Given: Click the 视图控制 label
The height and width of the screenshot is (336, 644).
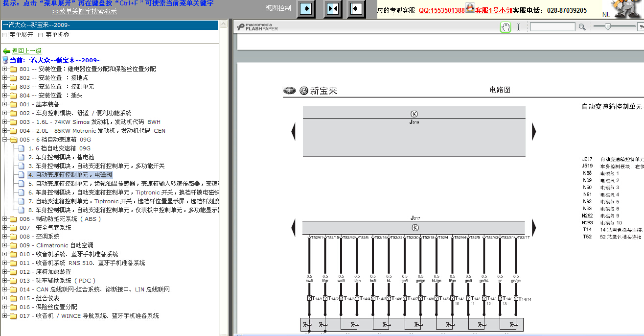Looking at the screenshot, I should (x=278, y=8).
